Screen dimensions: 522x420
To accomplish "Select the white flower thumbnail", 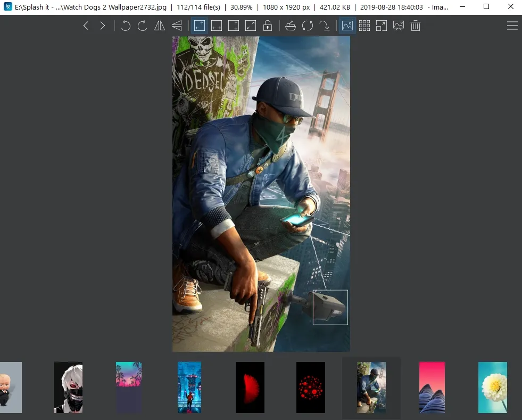I will tap(493, 388).
